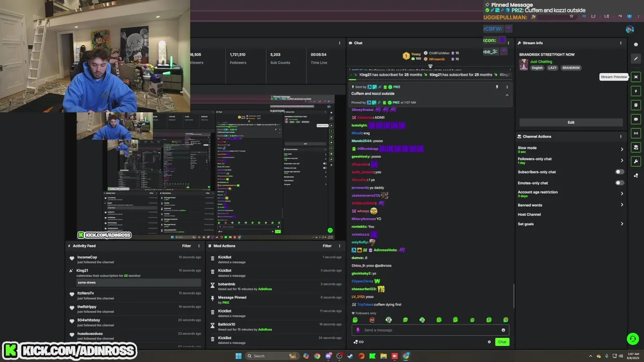Open Channel Actions panel three-dot menu
644x362 pixels.
coord(621,137)
